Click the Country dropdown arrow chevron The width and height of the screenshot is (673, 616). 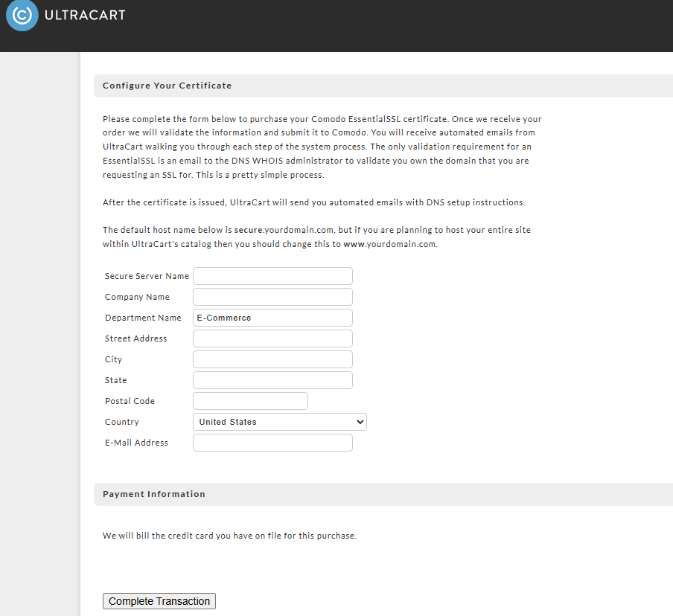point(360,422)
